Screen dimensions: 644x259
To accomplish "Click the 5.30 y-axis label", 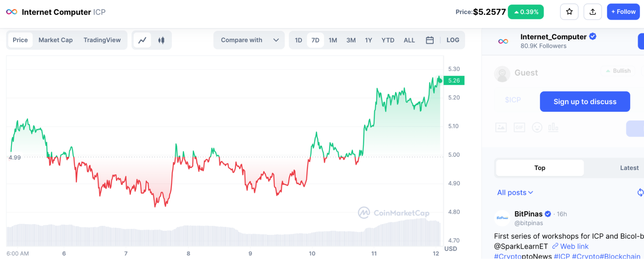I will coord(454,69).
